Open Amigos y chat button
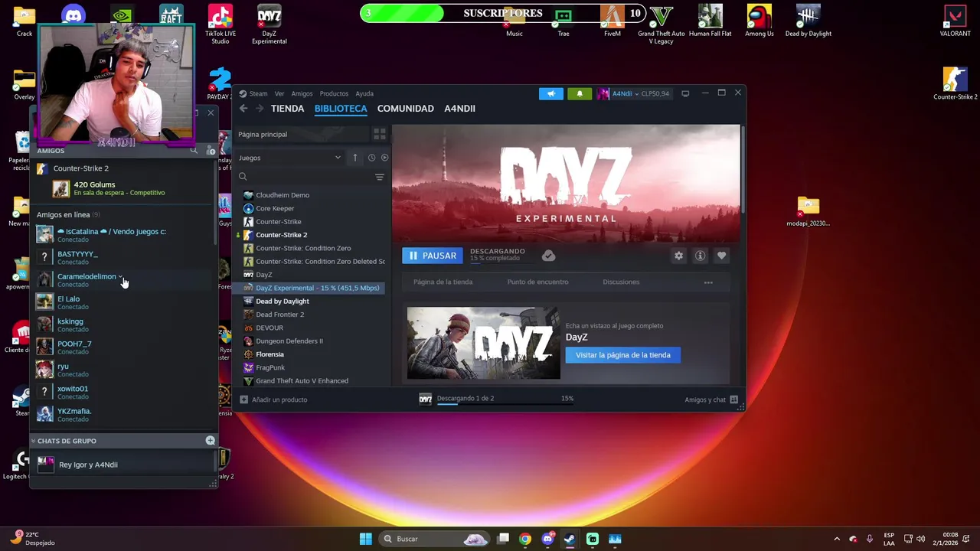Viewport: 980px width, 551px height. click(711, 399)
